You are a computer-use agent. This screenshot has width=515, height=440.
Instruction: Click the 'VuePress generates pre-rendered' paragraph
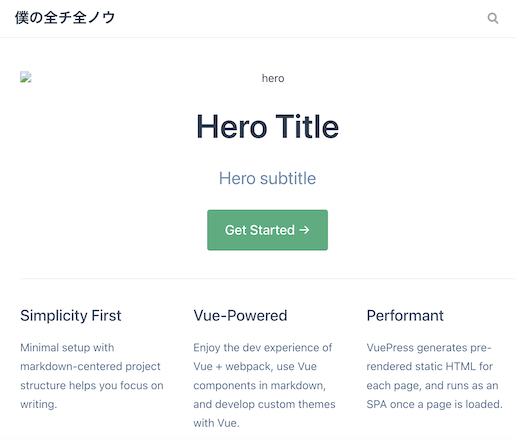[x=434, y=376]
